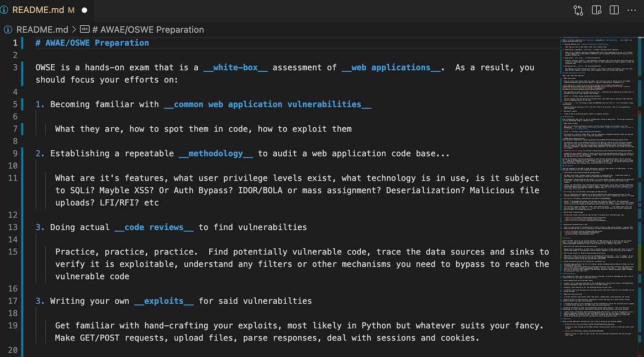Click the Open Changes source control icon

[x=578, y=10]
